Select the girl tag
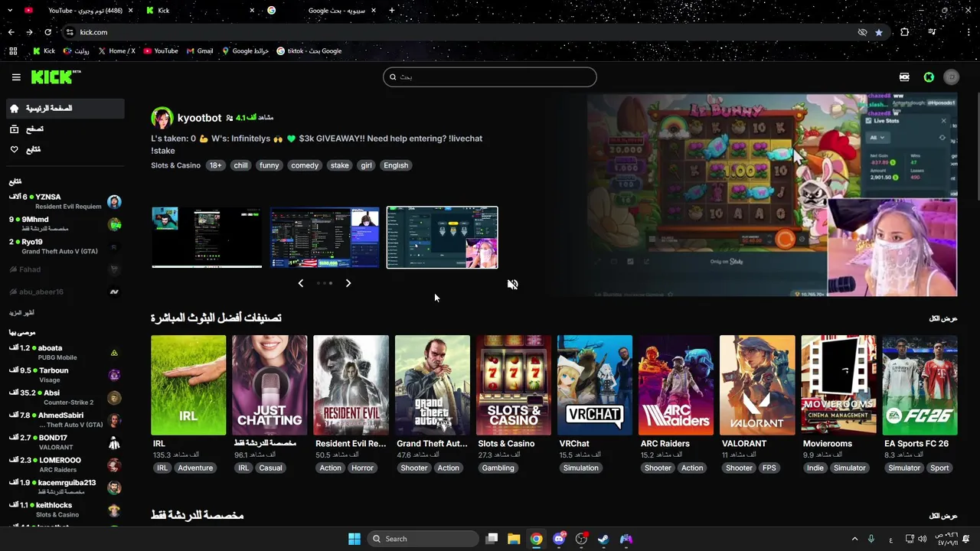The width and height of the screenshot is (980, 551). click(x=366, y=165)
